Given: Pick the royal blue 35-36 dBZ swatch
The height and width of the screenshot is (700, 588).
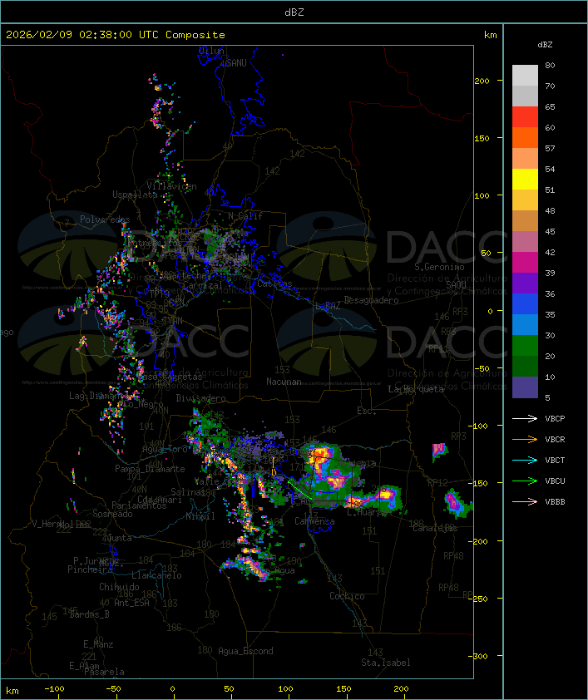Looking at the screenshot, I should pos(525,304).
